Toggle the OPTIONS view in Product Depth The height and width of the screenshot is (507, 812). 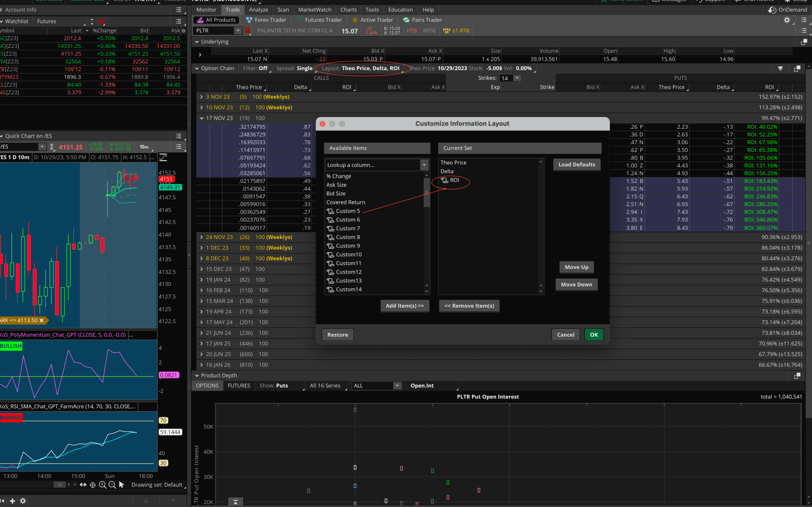(207, 386)
